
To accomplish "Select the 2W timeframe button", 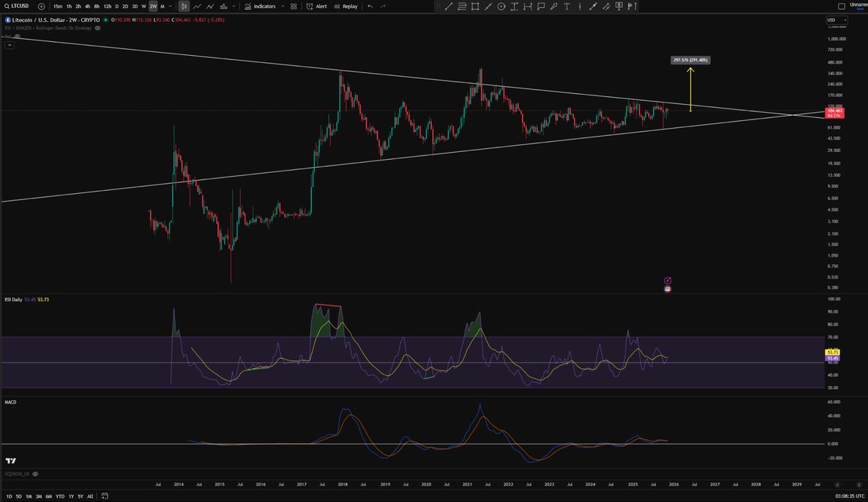I will coord(153,7).
